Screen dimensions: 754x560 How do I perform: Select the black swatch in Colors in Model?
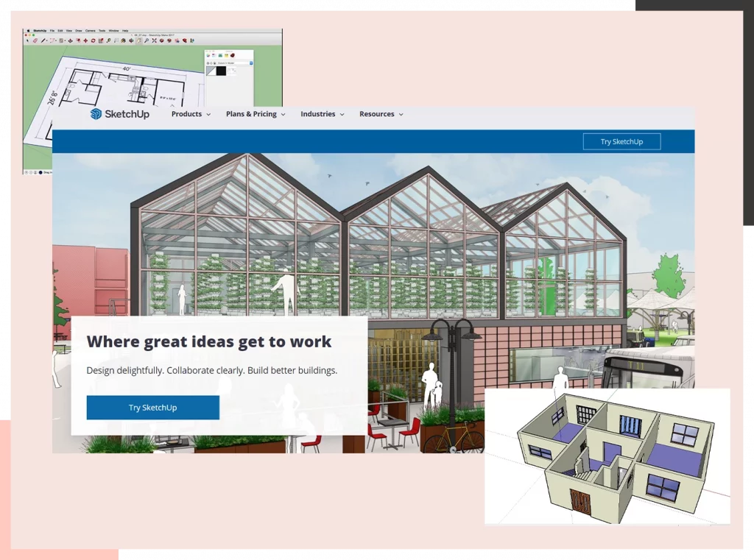click(x=221, y=71)
